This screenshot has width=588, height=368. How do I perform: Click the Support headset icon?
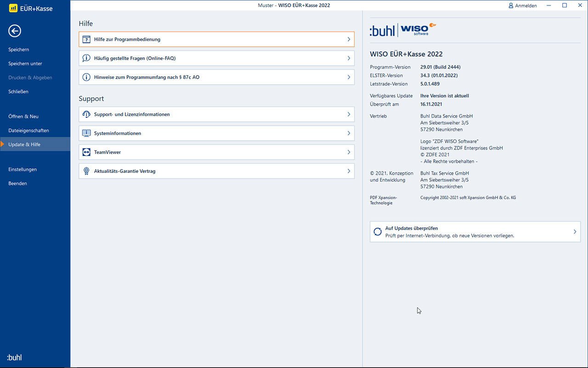tap(86, 115)
